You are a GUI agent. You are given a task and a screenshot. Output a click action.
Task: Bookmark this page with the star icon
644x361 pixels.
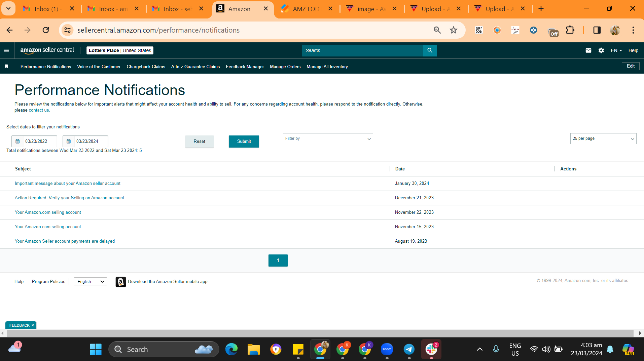point(454,30)
